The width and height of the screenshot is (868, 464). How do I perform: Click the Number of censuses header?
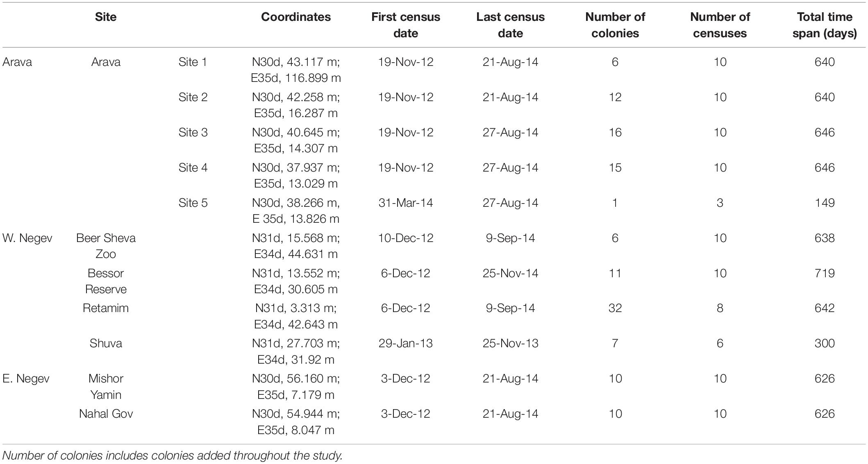[720, 25]
